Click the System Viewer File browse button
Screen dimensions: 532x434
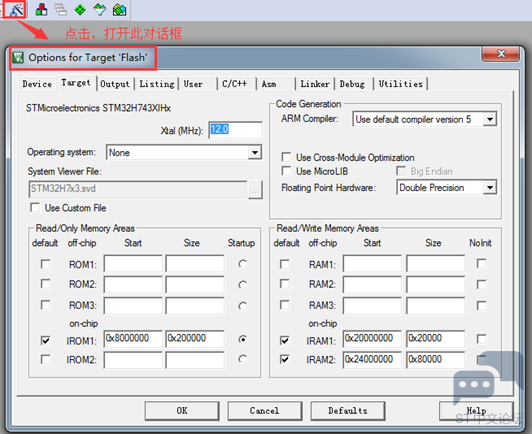point(255,190)
